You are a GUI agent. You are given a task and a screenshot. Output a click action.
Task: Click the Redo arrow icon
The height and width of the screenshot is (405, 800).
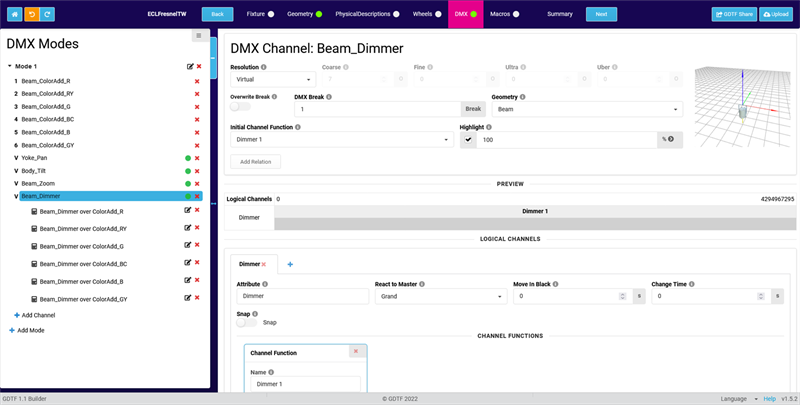pos(48,14)
